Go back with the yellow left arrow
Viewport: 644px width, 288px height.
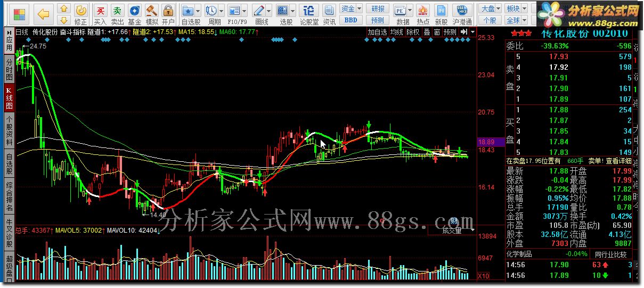44,13
